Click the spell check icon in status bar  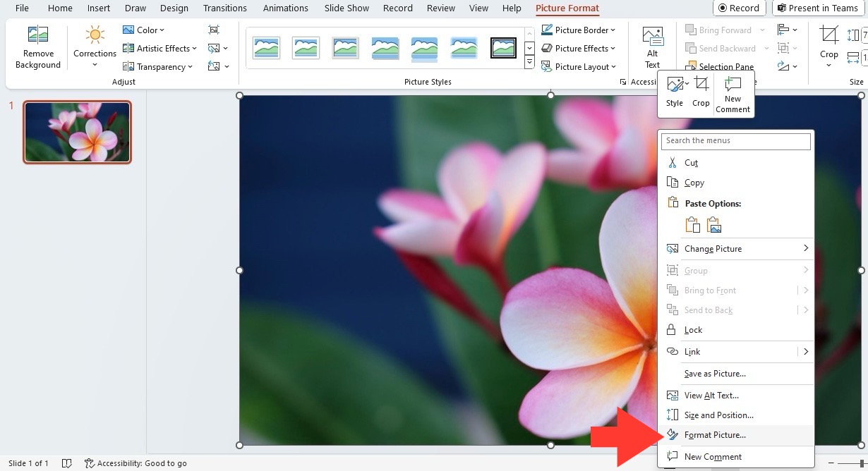tap(66, 463)
